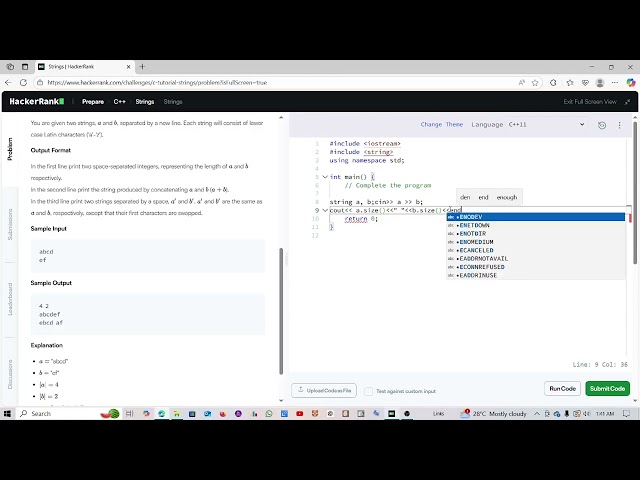Select ECONNREFUSED autocomplete suggestion
640x480 pixels.
[x=536, y=267]
